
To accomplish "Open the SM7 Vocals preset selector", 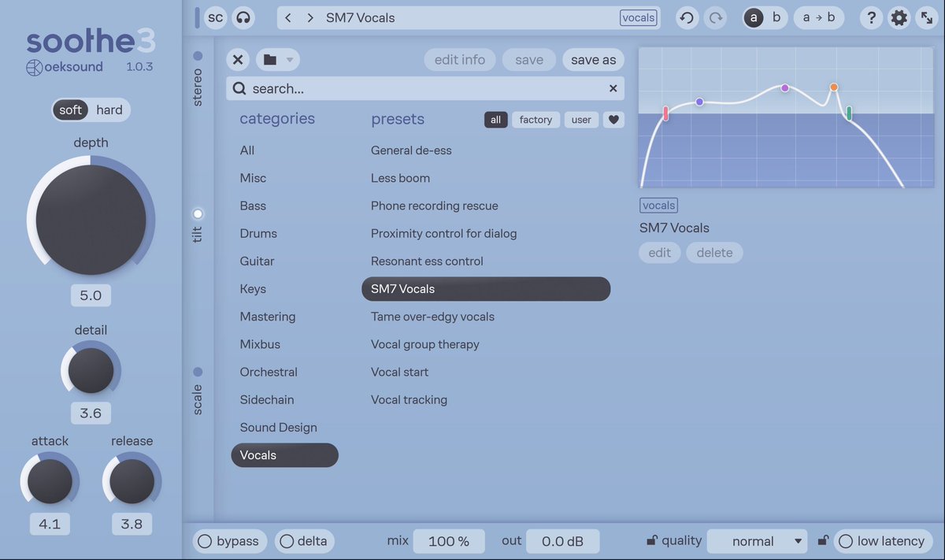I will (x=469, y=17).
